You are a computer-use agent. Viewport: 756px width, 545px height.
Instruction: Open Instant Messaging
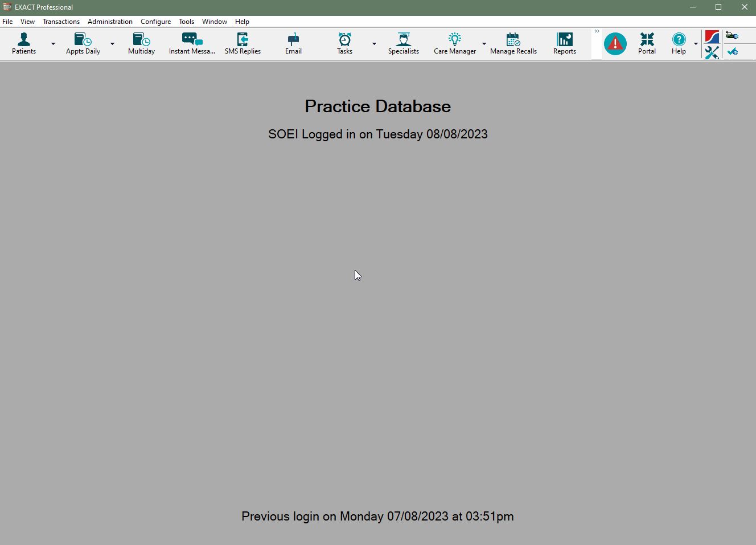click(192, 43)
